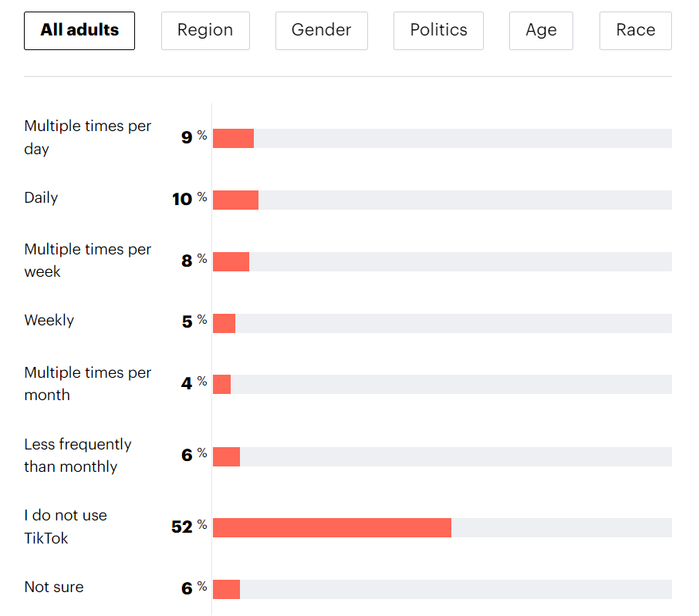This screenshot has width=699, height=616.
Task: Switch to the Age tab
Action: point(541,31)
